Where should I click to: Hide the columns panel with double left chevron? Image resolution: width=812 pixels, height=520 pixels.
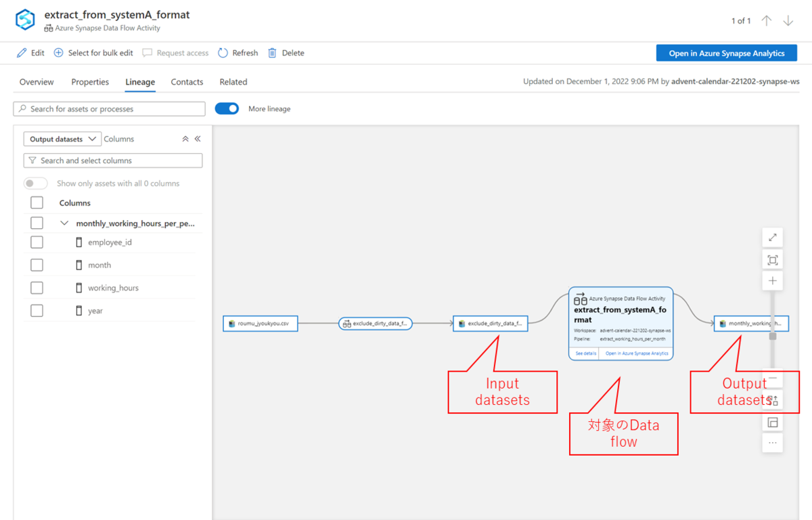point(198,139)
